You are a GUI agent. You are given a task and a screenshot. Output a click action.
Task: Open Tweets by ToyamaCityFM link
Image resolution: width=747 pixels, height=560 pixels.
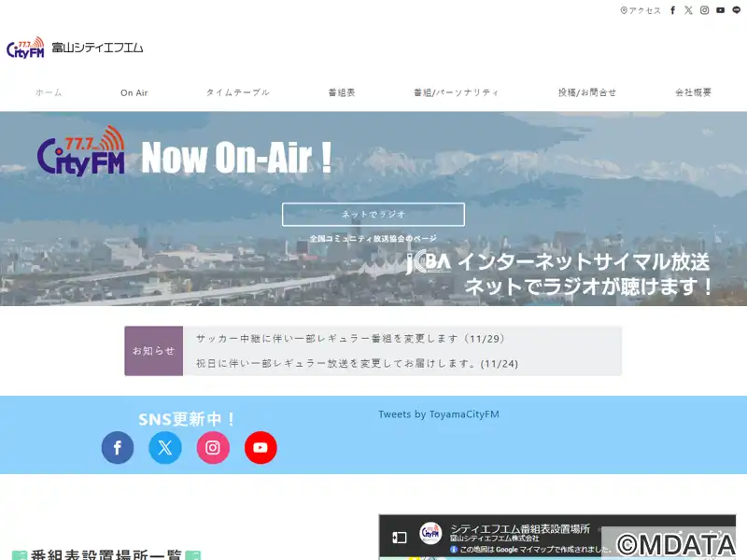pos(439,414)
